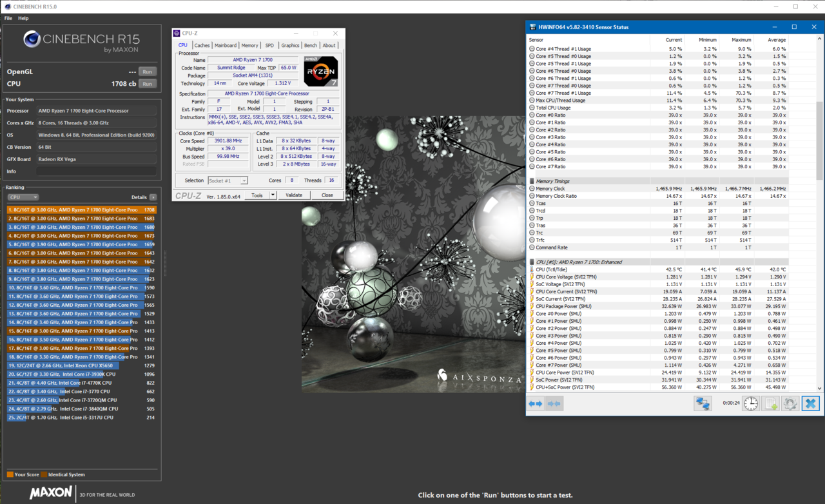
Task: Open the CPU ranking type dropdown
Action: pyautogui.click(x=23, y=197)
